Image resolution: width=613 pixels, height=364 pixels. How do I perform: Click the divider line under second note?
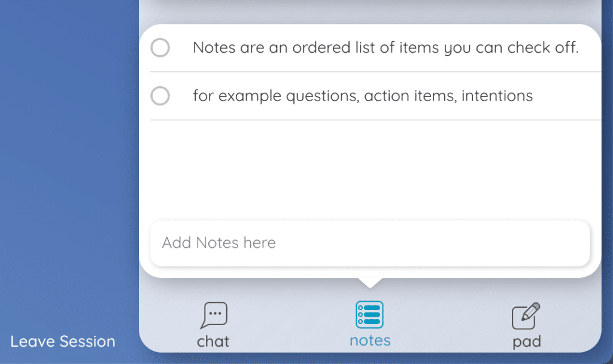[376, 120]
